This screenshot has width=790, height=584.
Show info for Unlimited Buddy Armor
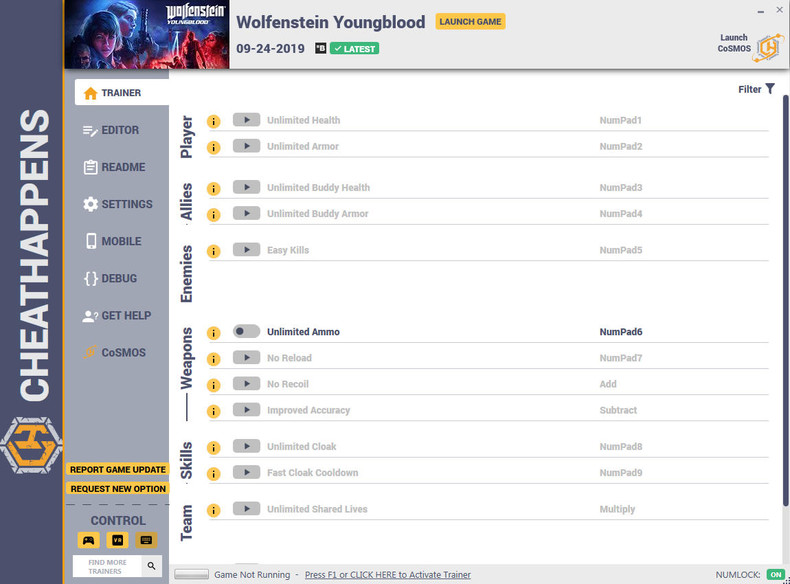[x=214, y=215]
